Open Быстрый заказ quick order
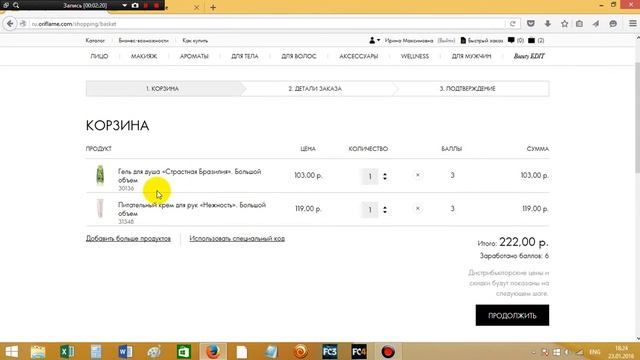This screenshot has height=360, width=640. click(482, 40)
